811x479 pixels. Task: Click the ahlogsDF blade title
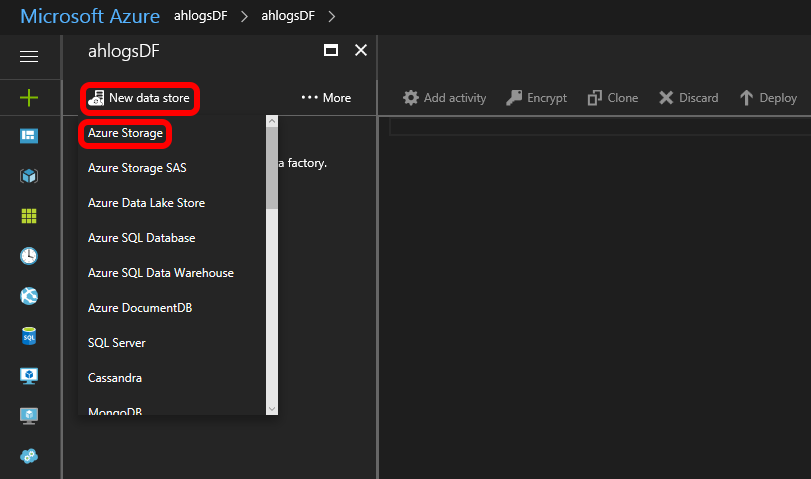tap(124, 51)
